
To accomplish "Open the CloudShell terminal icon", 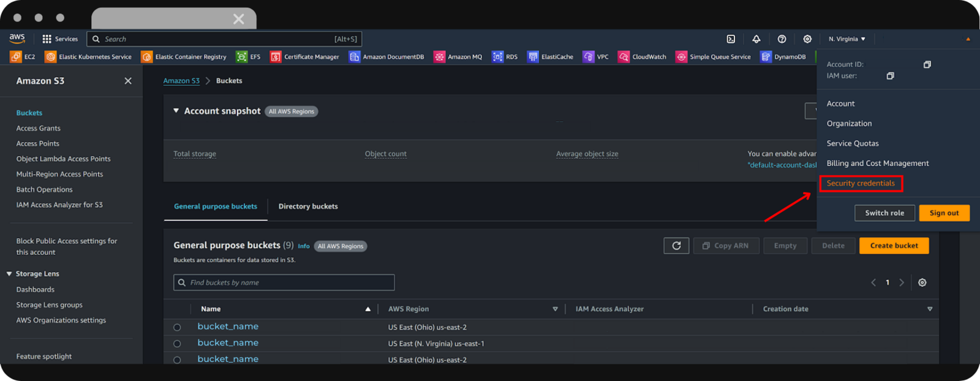I will 731,39.
